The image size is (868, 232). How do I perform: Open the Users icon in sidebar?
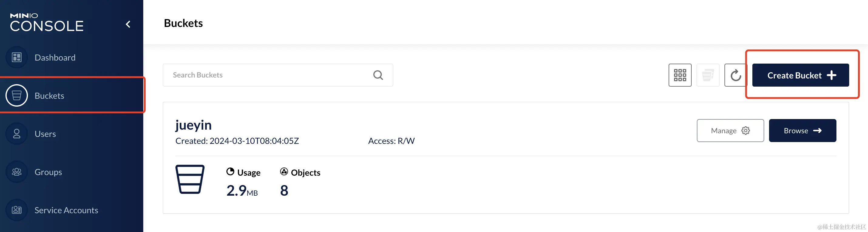coord(16,134)
